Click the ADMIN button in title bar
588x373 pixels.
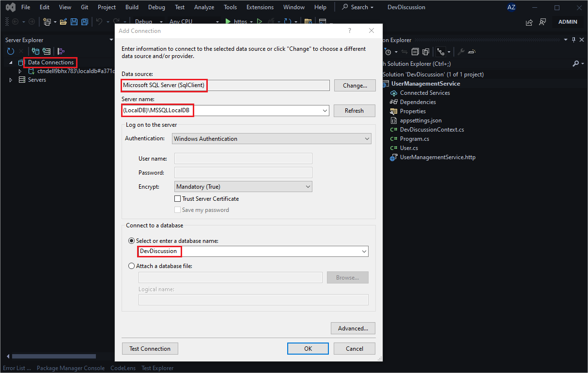click(x=568, y=22)
